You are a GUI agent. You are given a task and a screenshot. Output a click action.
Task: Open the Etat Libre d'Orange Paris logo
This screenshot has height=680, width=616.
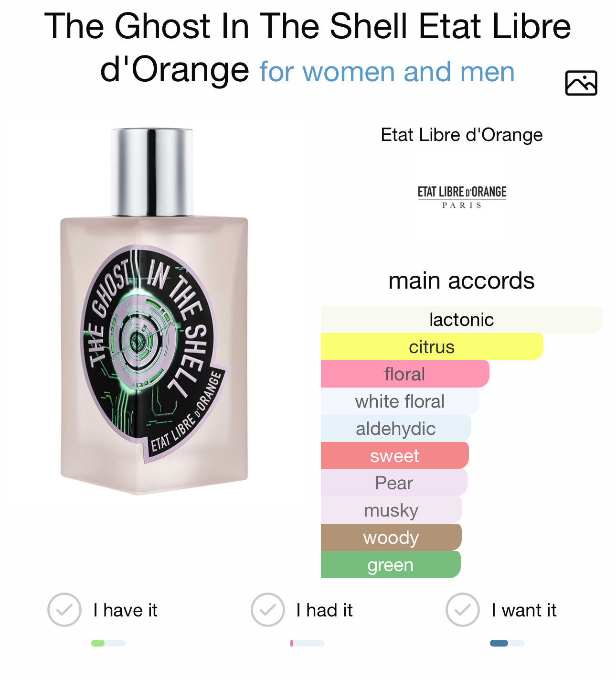tap(462, 197)
